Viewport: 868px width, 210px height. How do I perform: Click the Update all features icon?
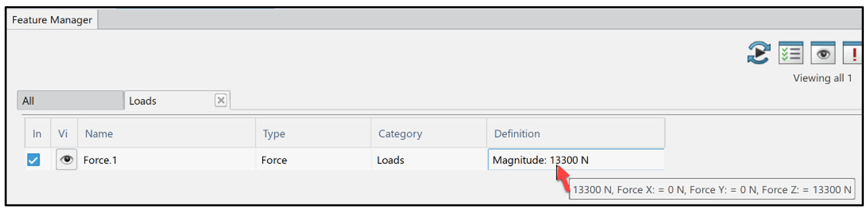(x=758, y=53)
